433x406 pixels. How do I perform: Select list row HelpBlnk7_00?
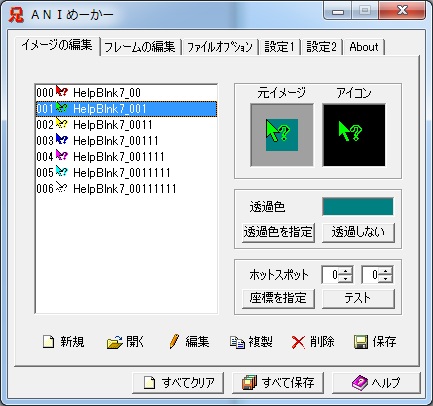(x=126, y=92)
